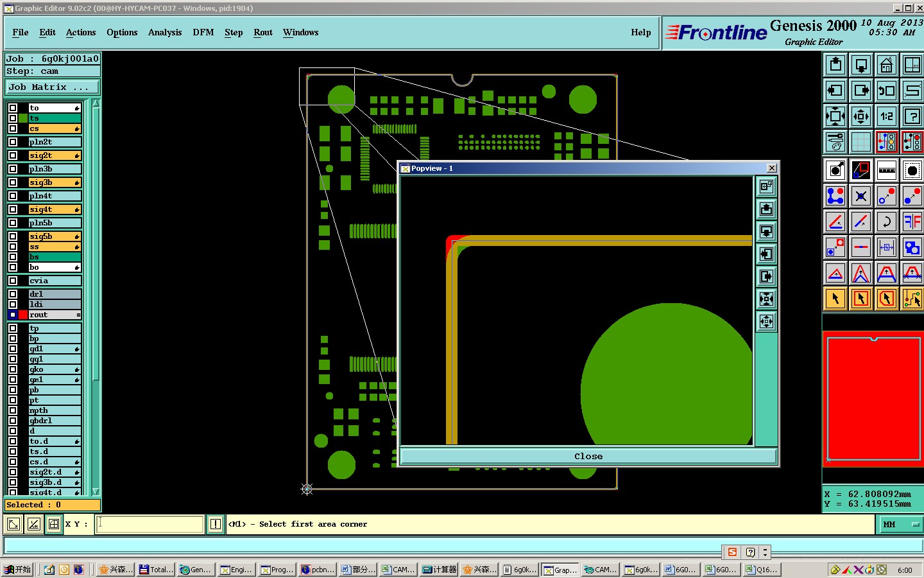Toggle the grid display icon
The image size is (924, 578).
tap(861, 142)
